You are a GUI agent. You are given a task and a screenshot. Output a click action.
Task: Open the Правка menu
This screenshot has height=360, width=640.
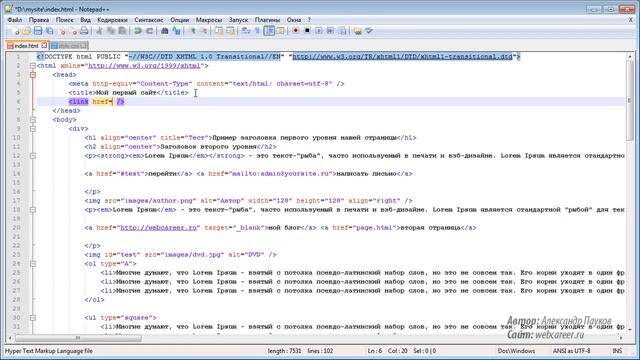point(39,20)
